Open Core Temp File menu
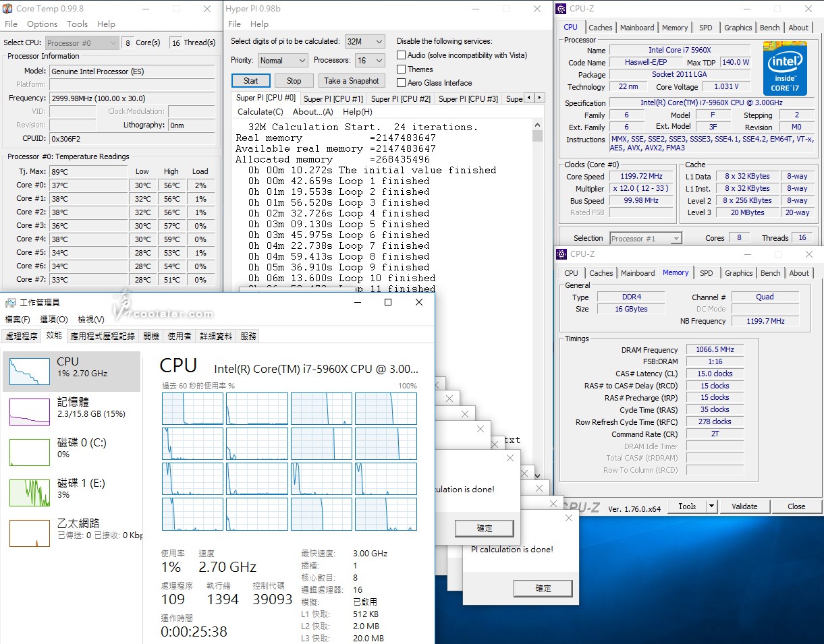Screen dimensions: 824x644 [11, 24]
